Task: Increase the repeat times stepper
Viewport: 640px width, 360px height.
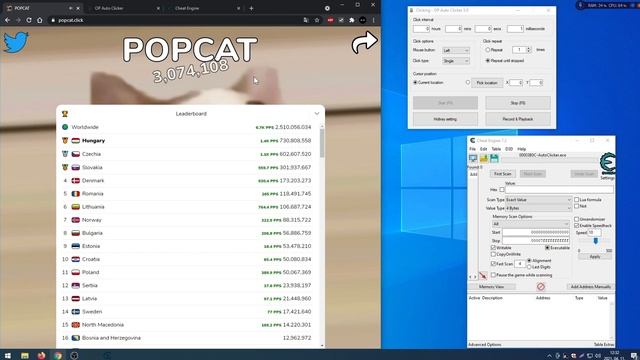Action: coord(529,48)
